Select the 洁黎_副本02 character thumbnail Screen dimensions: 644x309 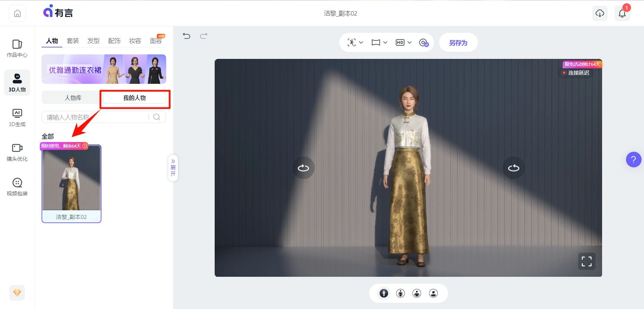tap(71, 184)
